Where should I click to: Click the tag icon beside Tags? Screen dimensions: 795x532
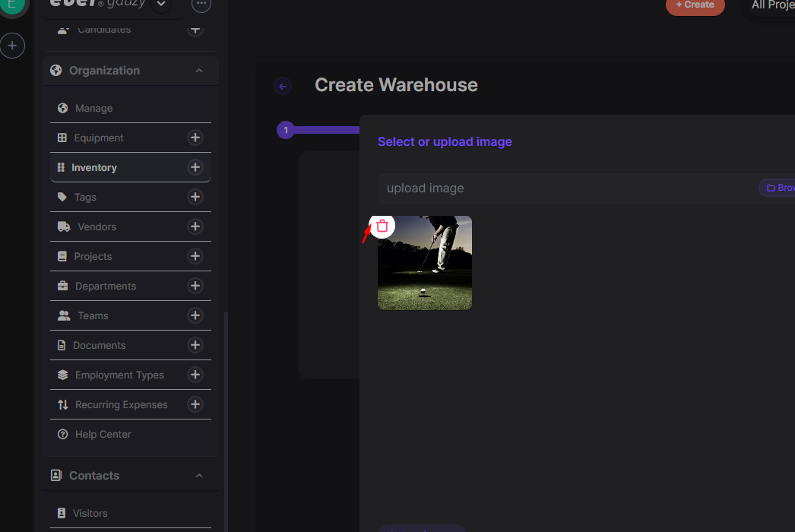point(62,197)
